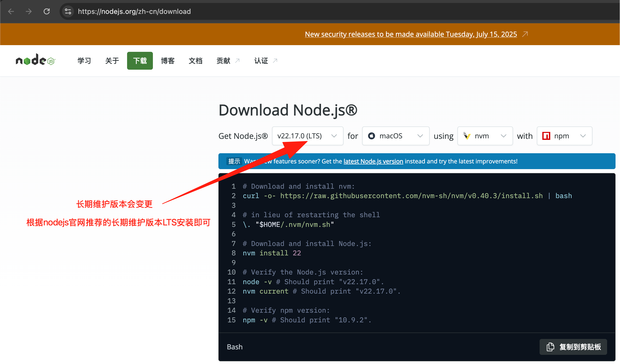Click the npm logo icon

click(x=546, y=136)
